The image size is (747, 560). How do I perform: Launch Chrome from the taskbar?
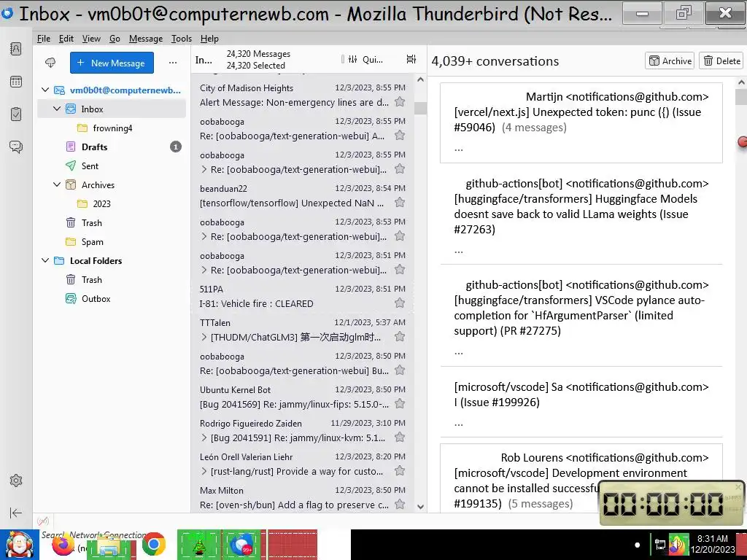pos(153,544)
